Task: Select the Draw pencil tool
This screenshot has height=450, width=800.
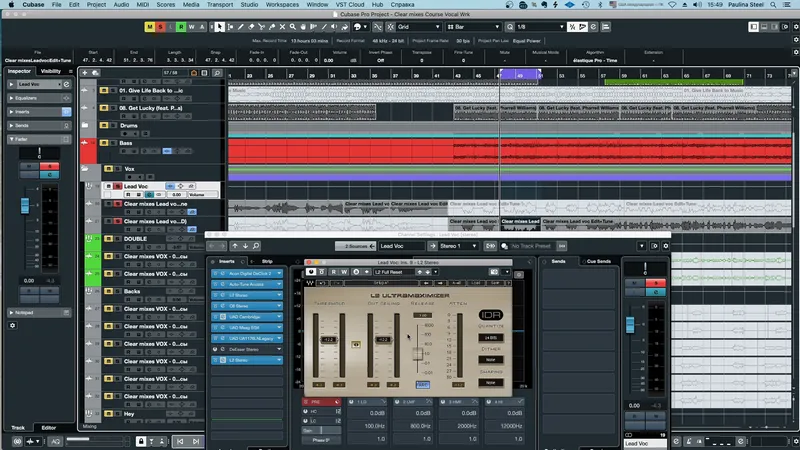Action: [240, 27]
